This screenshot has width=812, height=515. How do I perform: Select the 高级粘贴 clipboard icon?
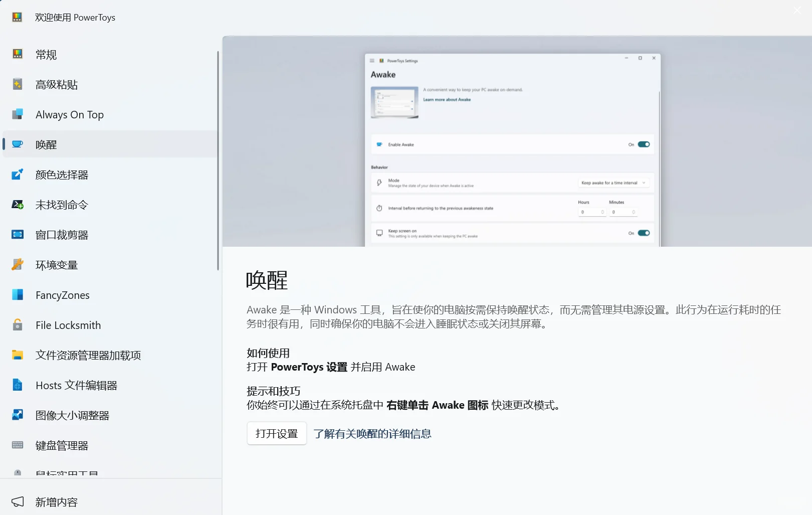click(18, 84)
